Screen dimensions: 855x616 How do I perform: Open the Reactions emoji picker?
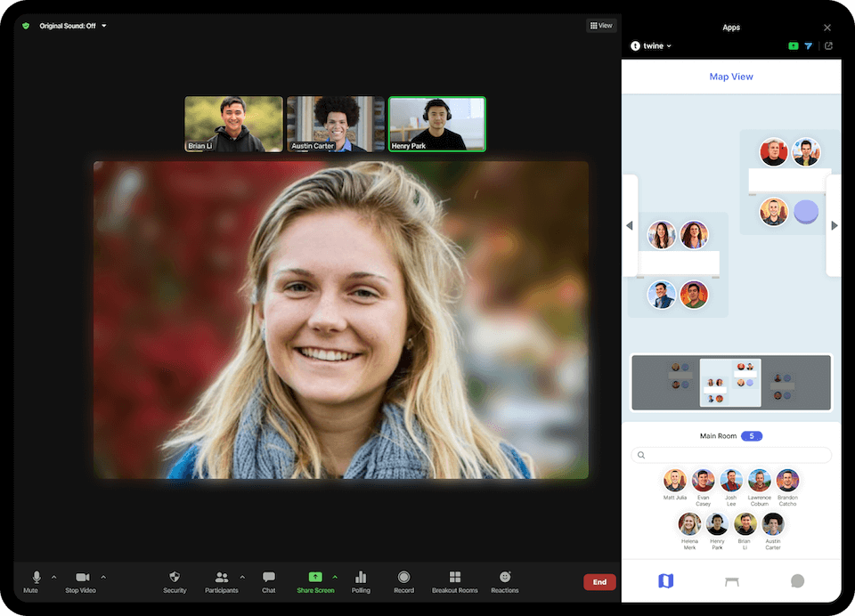click(505, 578)
